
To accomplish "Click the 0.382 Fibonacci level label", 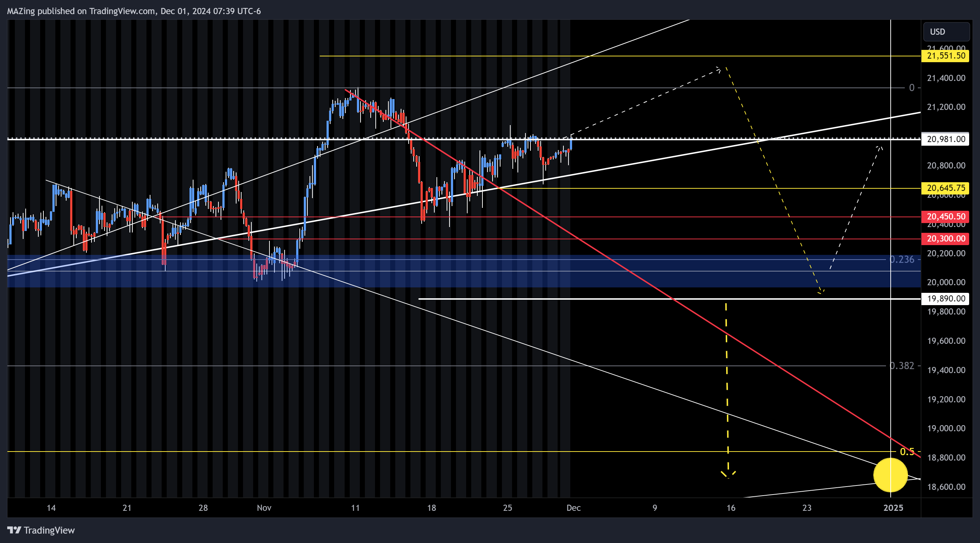I will [x=902, y=365].
